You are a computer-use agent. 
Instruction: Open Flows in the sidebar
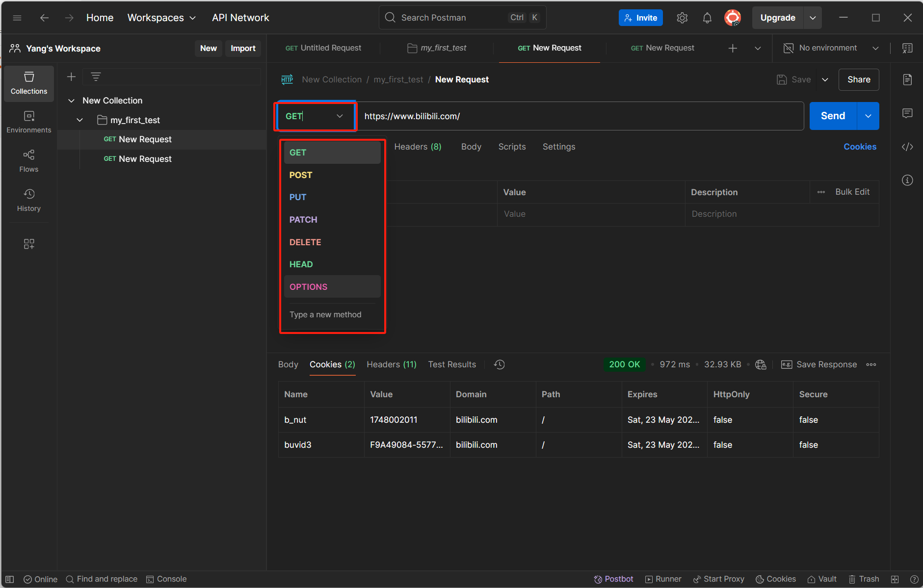pos(29,161)
